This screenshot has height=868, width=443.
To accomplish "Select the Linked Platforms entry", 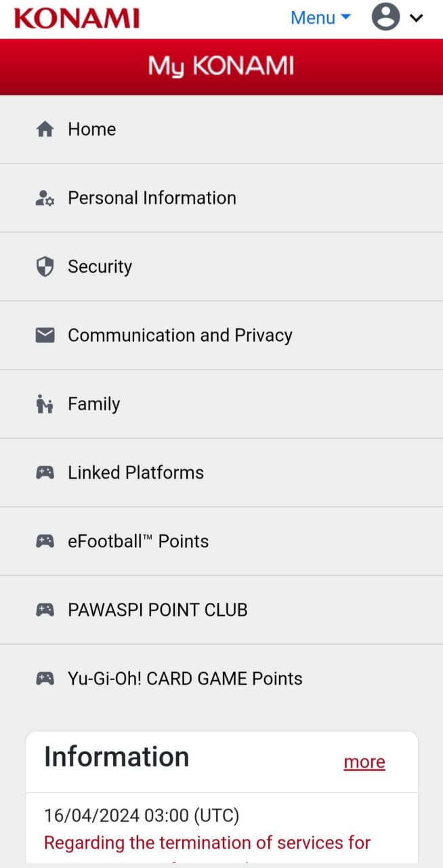I will point(135,473).
